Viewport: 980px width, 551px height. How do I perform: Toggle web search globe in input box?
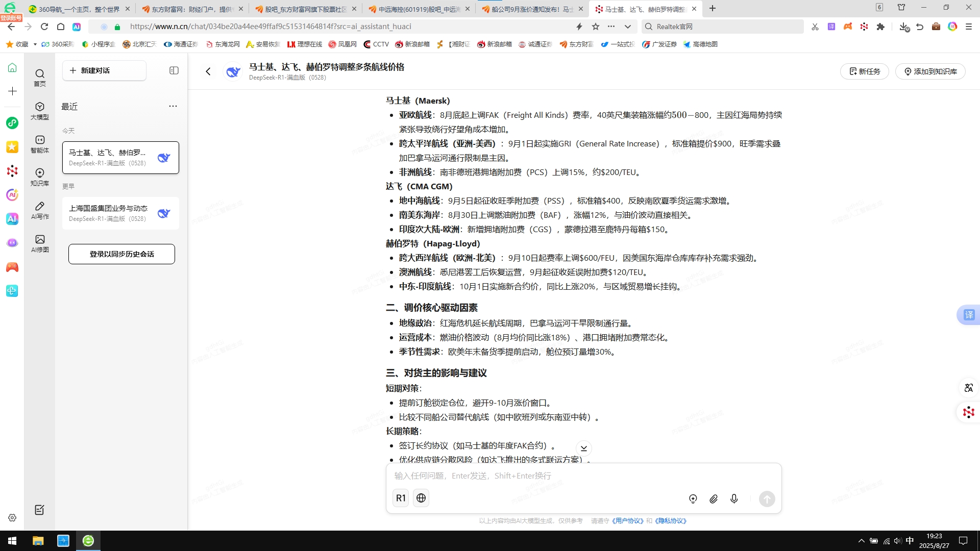(421, 498)
